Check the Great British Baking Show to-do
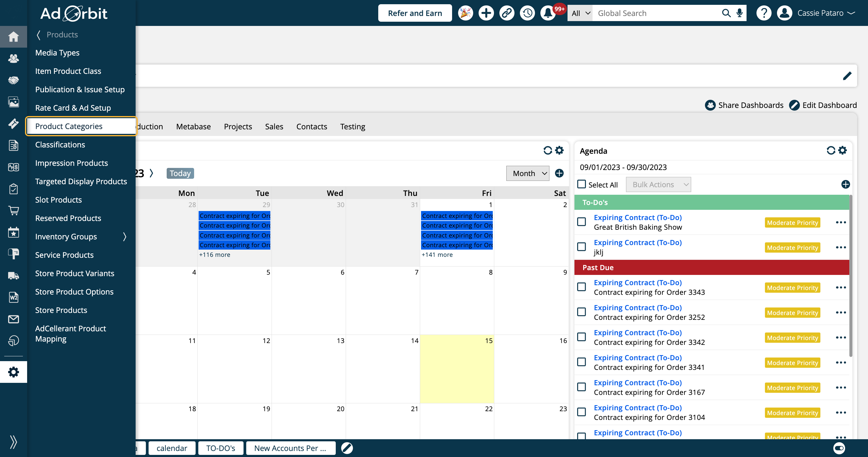This screenshot has height=457, width=868. point(582,222)
